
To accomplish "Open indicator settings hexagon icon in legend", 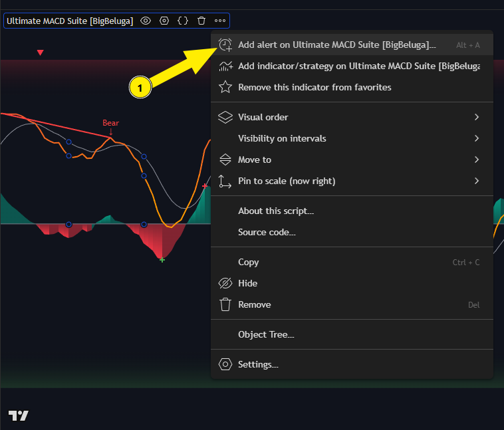I will [x=164, y=21].
